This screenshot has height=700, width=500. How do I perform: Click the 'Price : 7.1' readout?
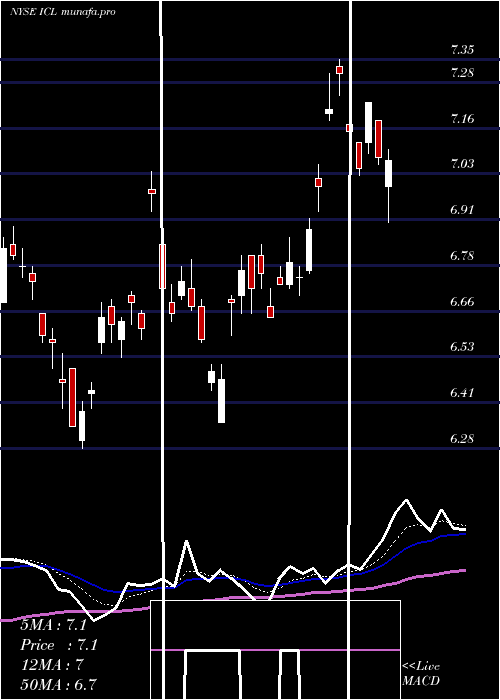click(x=59, y=645)
